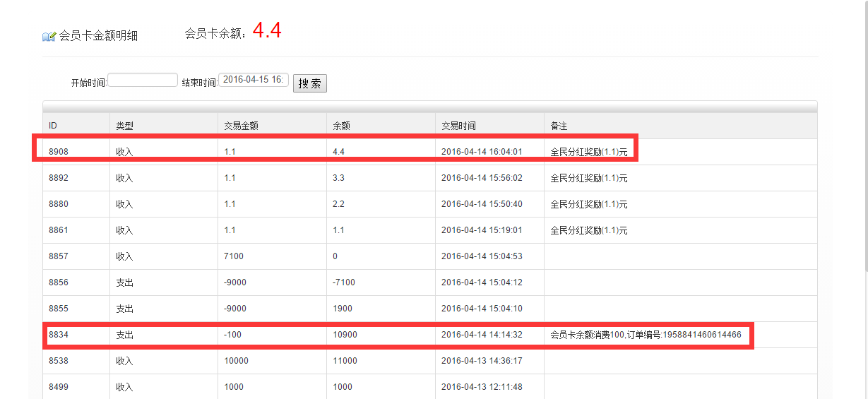Image resolution: width=868 pixels, height=399 pixels.
Task: Click the 10000 amount in row 8538
Action: pos(236,361)
